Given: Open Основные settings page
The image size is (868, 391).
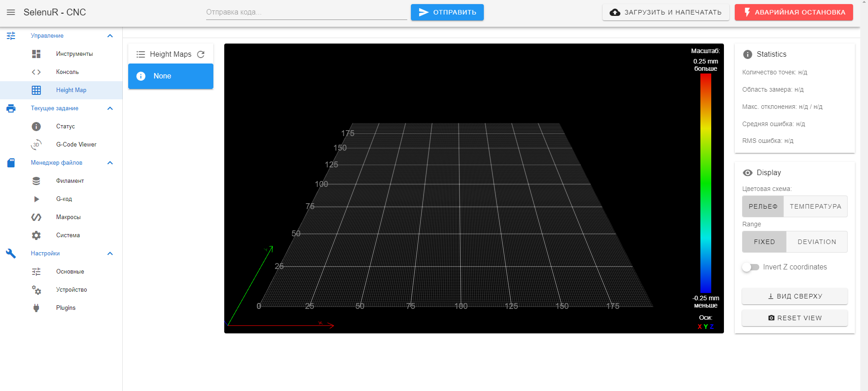Looking at the screenshot, I should (x=61, y=272).
